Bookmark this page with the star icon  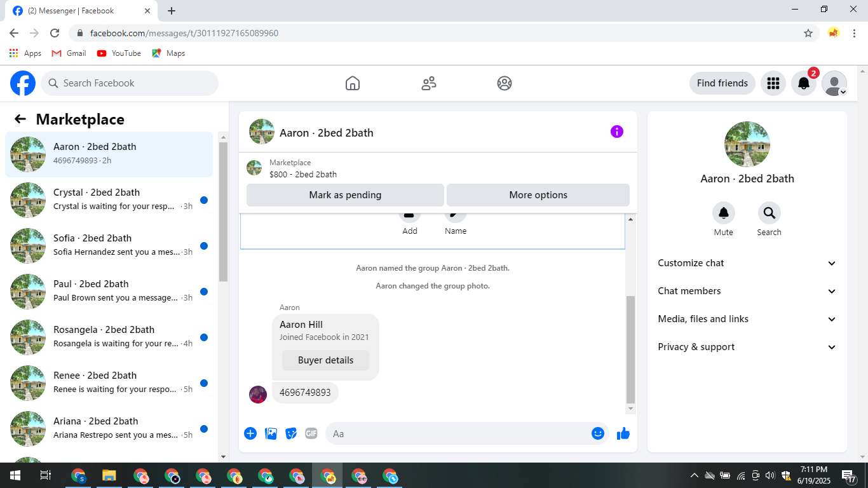tap(808, 33)
